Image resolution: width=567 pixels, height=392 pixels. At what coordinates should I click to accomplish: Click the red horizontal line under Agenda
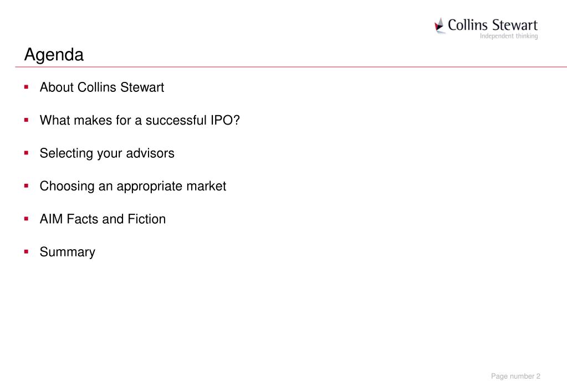click(x=291, y=67)
